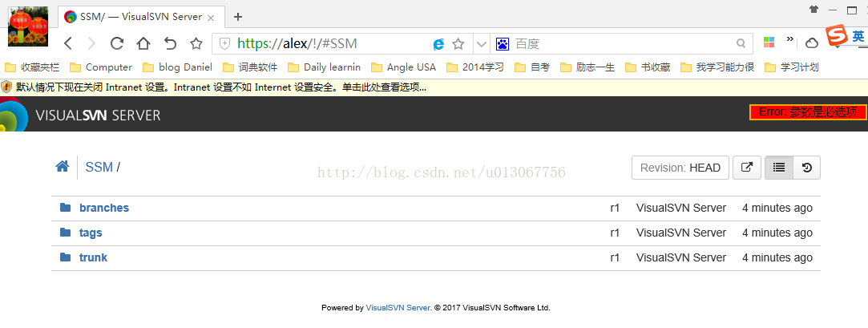Click 4 minutes ago in trunk row
The width and height of the screenshot is (868, 328).
[x=777, y=258]
